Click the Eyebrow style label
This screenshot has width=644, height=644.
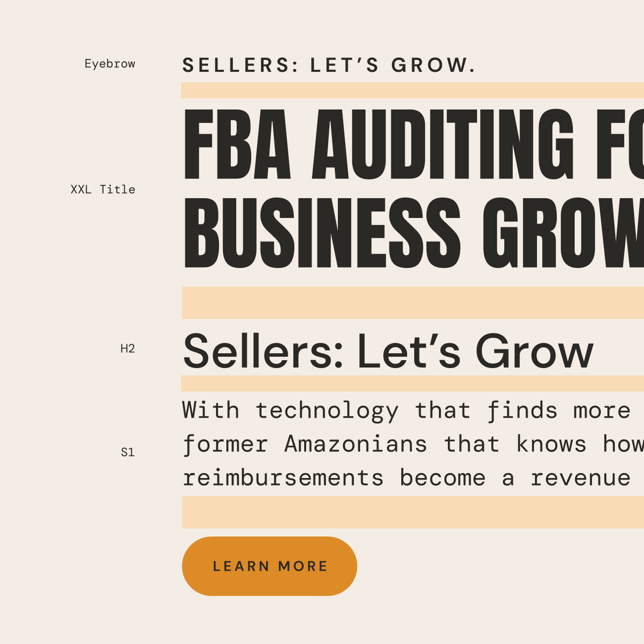tap(109, 64)
